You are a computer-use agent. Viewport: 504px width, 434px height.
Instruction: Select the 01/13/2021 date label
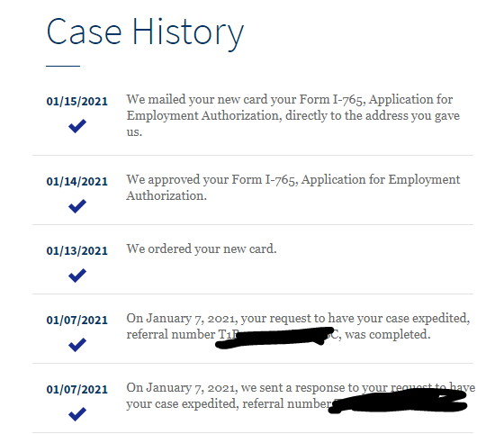tap(76, 250)
